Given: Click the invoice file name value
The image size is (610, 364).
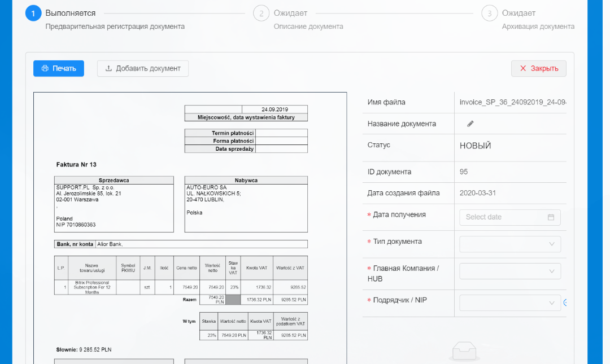Looking at the screenshot, I should click(513, 102).
